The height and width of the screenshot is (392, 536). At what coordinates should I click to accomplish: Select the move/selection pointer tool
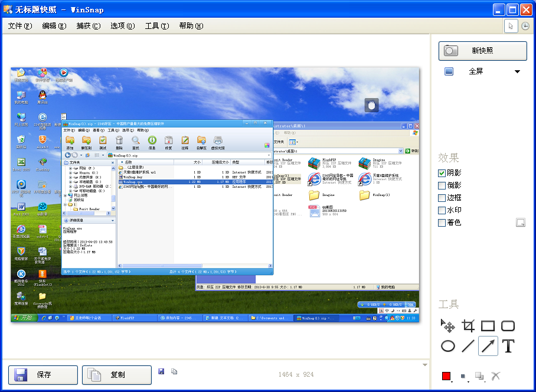point(447,326)
